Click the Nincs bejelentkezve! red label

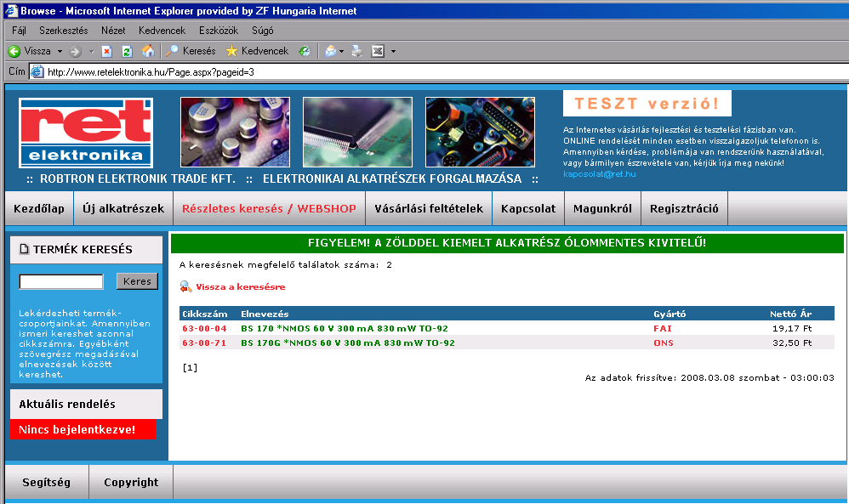click(x=83, y=429)
